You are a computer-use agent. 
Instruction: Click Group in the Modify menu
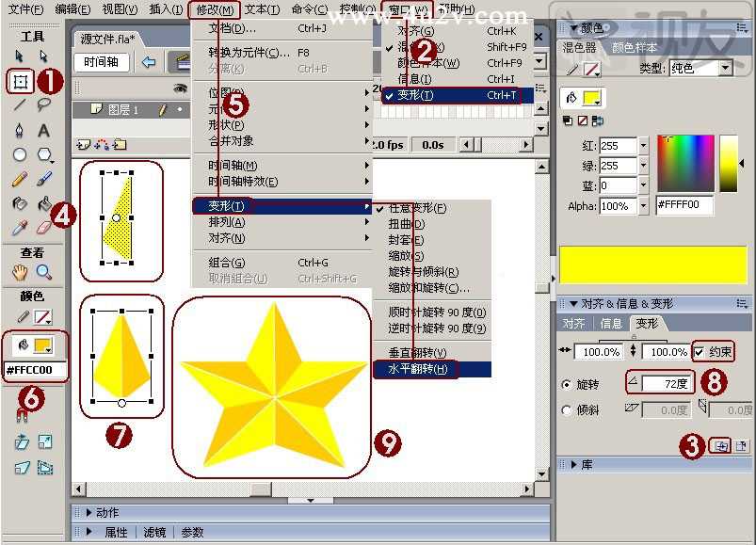[x=282, y=263]
